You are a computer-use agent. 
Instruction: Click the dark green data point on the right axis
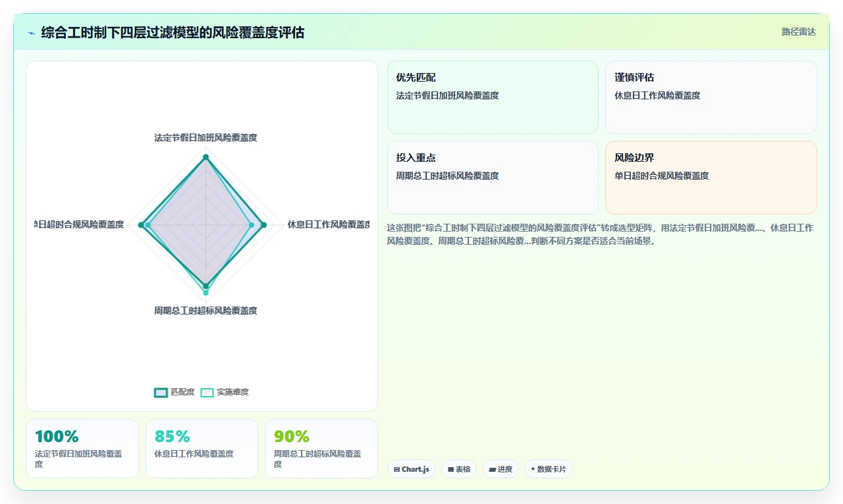pyautogui.click(x=263, y=225)
